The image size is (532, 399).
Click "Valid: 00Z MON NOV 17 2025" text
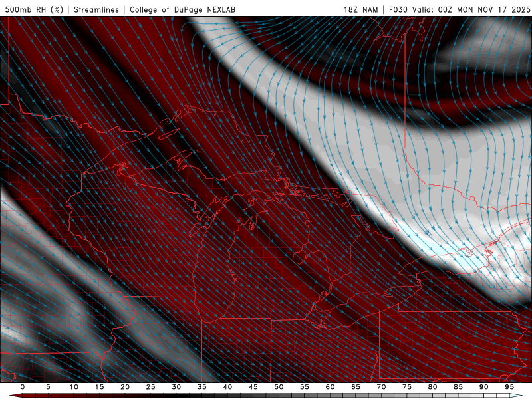click(x=471, y=9)
